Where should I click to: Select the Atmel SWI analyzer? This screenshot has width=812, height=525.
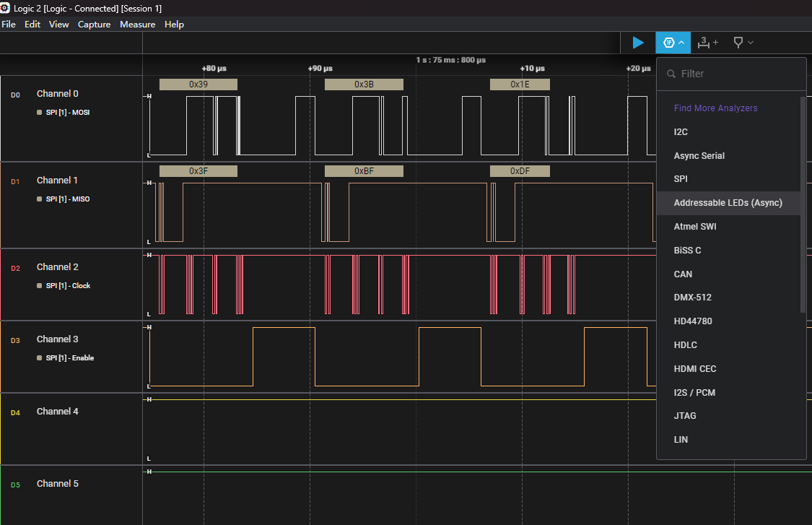tap(728, 227)
